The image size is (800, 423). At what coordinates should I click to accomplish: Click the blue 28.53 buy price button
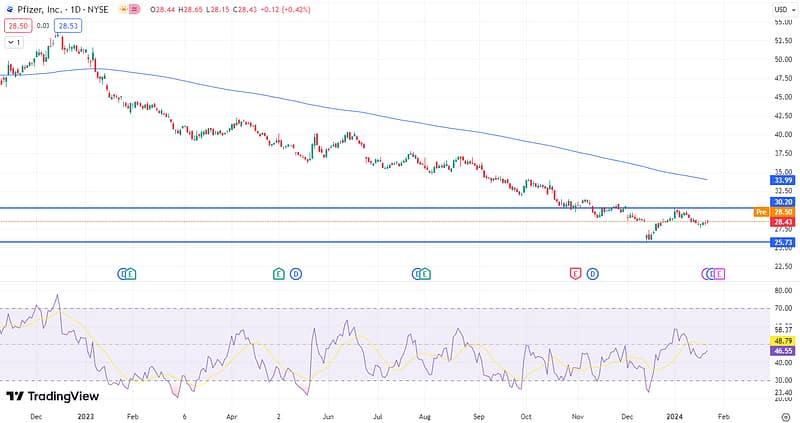click(68, 26)
